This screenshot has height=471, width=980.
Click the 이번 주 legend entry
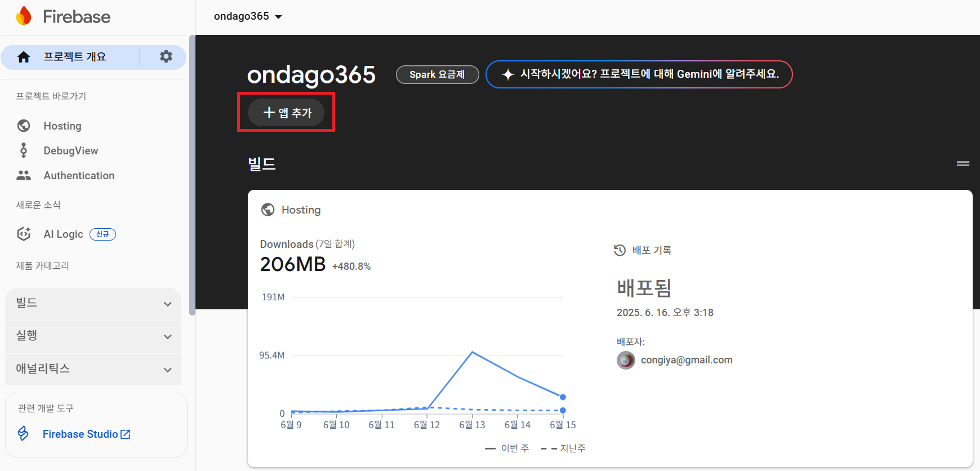(x=507, y=448)
